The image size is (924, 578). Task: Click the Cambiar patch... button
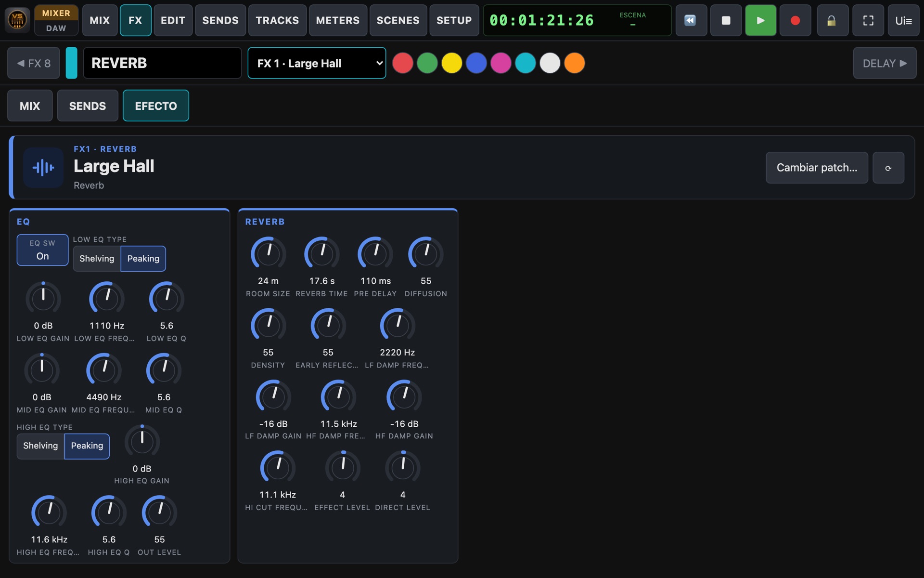[x=817, y=168]
